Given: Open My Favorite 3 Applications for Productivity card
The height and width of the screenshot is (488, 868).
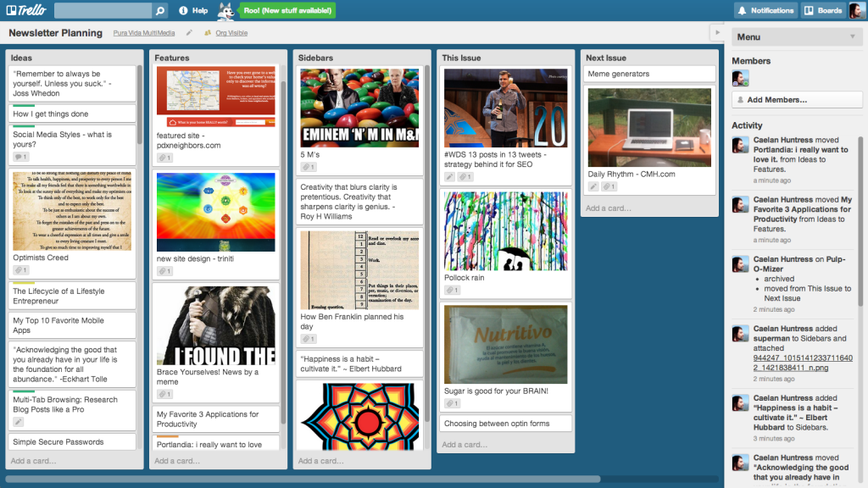Looking at the screenshot, I should pyautogui.click(x=216, y=419).
